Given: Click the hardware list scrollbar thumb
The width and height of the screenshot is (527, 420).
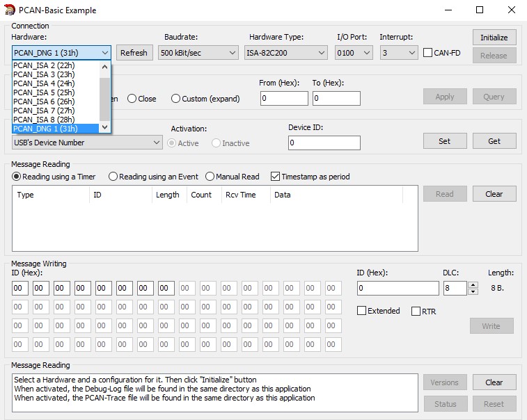Looking at the screenshot, I should click(x=105, y=99).
